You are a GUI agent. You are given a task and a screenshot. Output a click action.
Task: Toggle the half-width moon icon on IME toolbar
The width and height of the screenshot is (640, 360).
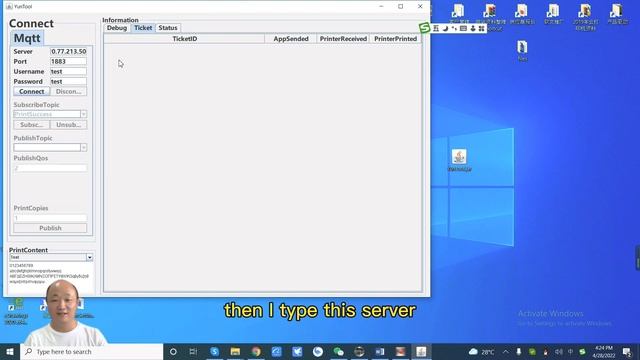tap(445, 28)
